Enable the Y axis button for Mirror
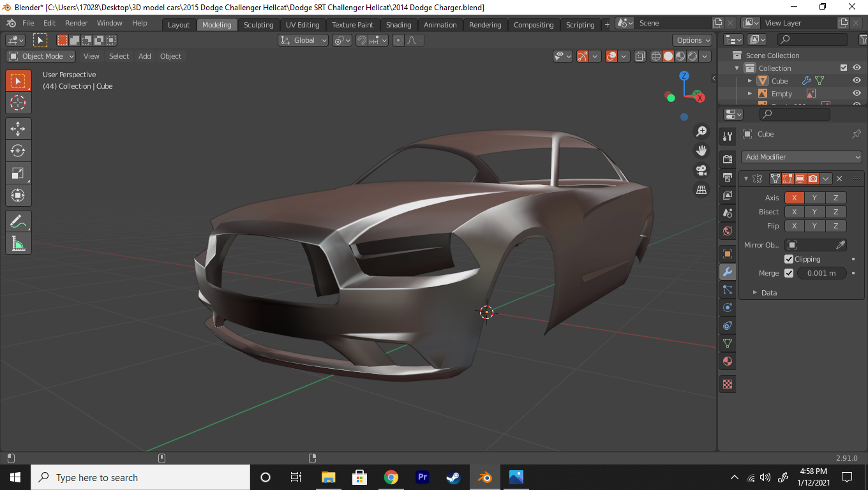Viewport: 868px width, 490px height. tap(814, 198)
